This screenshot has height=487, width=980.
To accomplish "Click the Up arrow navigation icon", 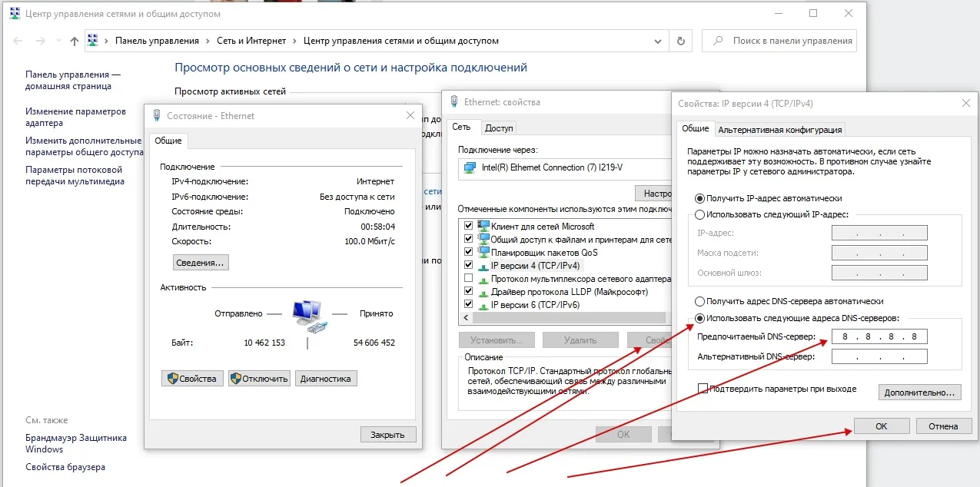I will click(x=74, y=41).
